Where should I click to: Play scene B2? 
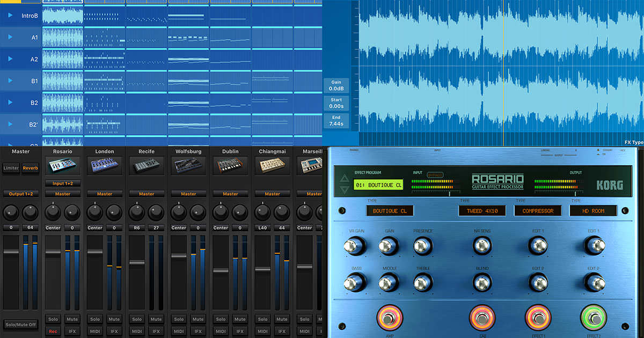pyautogui.click(x=10, y=102)
